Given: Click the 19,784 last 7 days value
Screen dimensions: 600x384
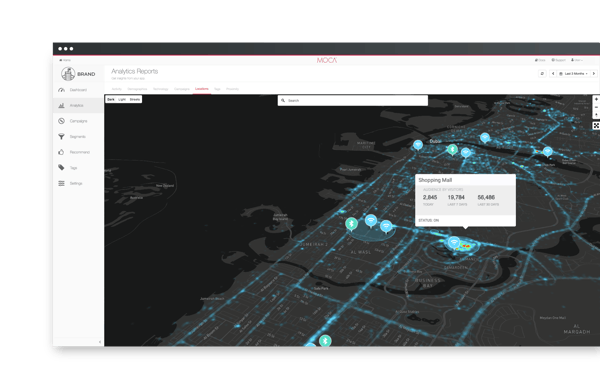Looking at the screenshot, I should coord(456,197).
